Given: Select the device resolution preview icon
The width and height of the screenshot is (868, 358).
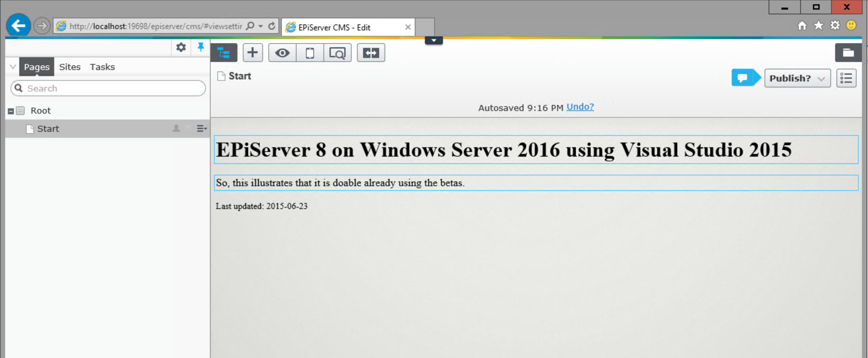Looking at the screenshot, I should [310, 53].
